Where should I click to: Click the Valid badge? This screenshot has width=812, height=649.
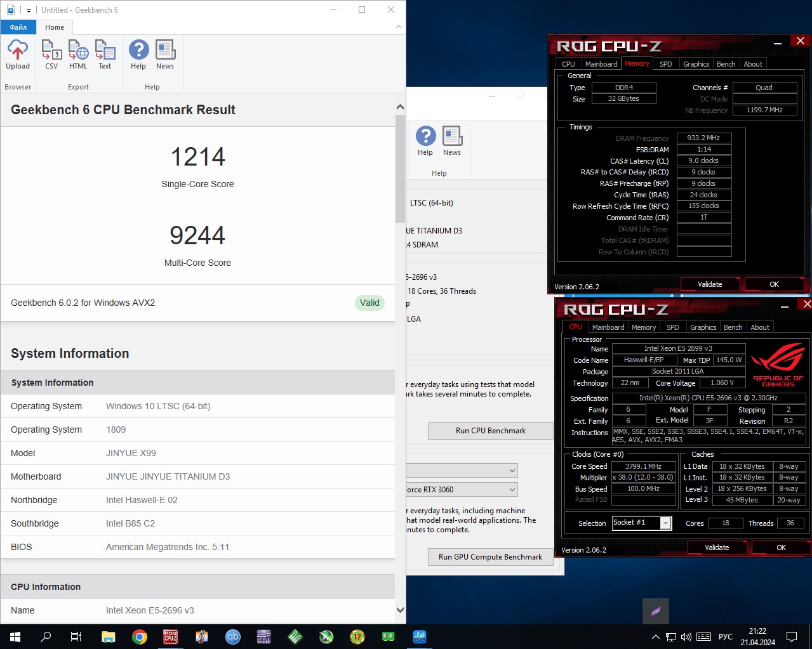pos(369,303)
